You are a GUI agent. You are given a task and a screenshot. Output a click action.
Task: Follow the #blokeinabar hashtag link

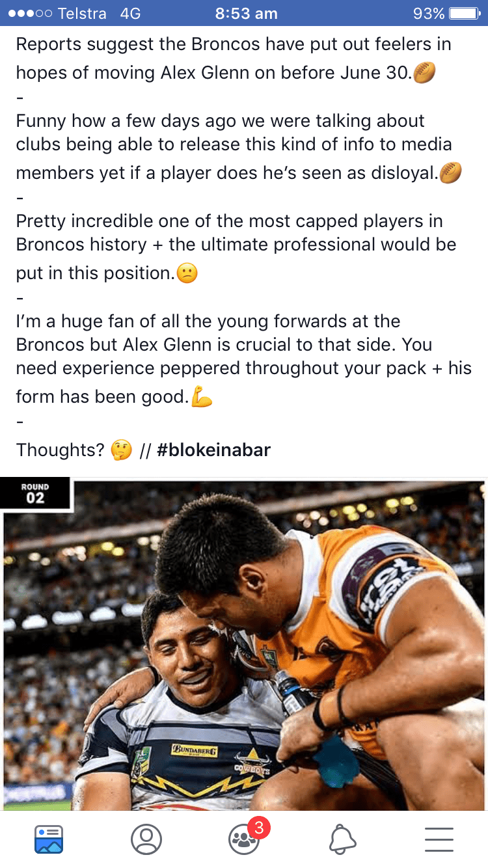pos(214,450)
